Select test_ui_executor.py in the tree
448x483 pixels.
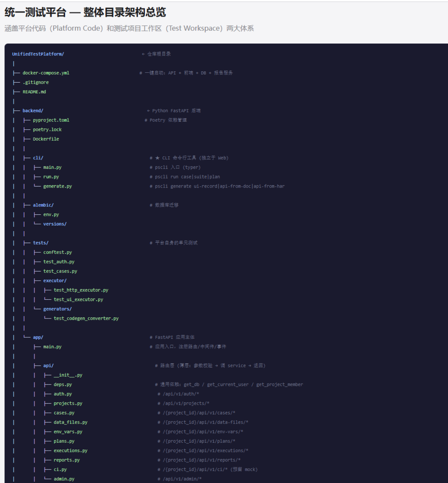[78, 300]
